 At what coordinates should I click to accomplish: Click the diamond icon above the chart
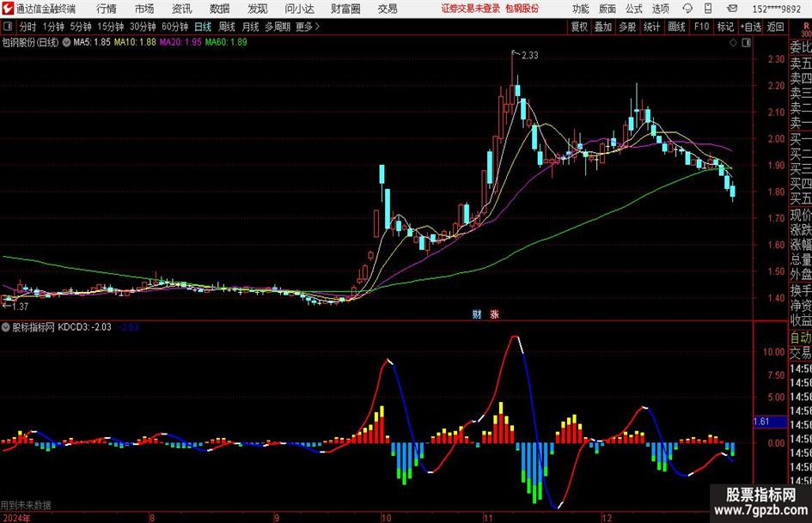point(733,42)
